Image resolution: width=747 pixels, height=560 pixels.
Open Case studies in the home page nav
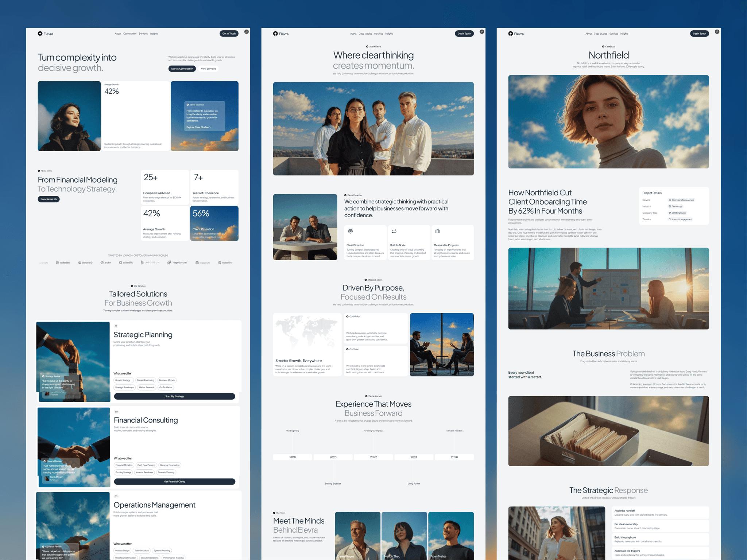coord(130,34)
